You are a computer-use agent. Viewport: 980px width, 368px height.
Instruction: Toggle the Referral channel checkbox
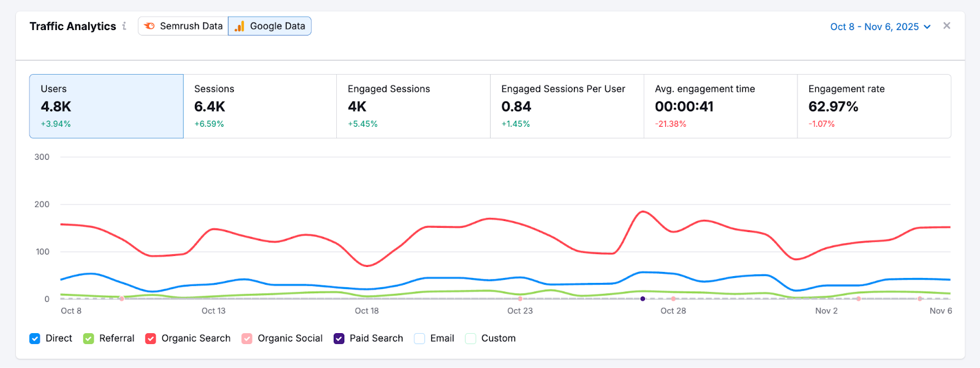[89, 339]
